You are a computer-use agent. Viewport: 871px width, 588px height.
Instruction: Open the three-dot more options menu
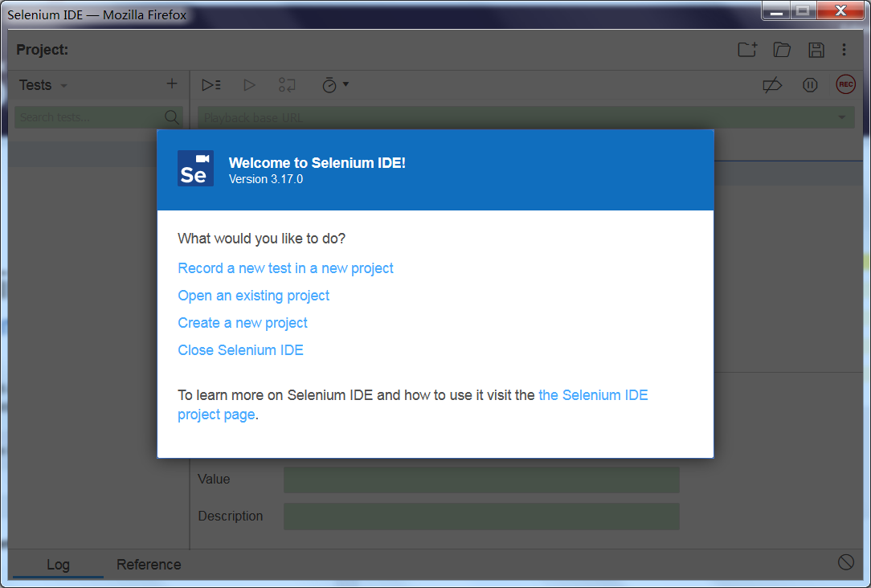(x=844, y=50)
